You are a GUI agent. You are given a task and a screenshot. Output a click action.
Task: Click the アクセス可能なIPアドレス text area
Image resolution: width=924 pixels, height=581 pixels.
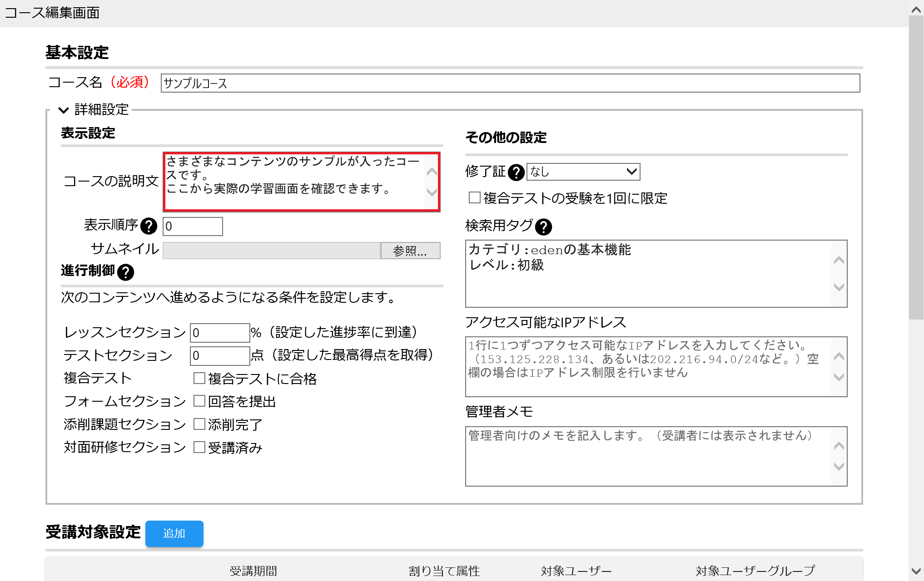coord(656,367)
